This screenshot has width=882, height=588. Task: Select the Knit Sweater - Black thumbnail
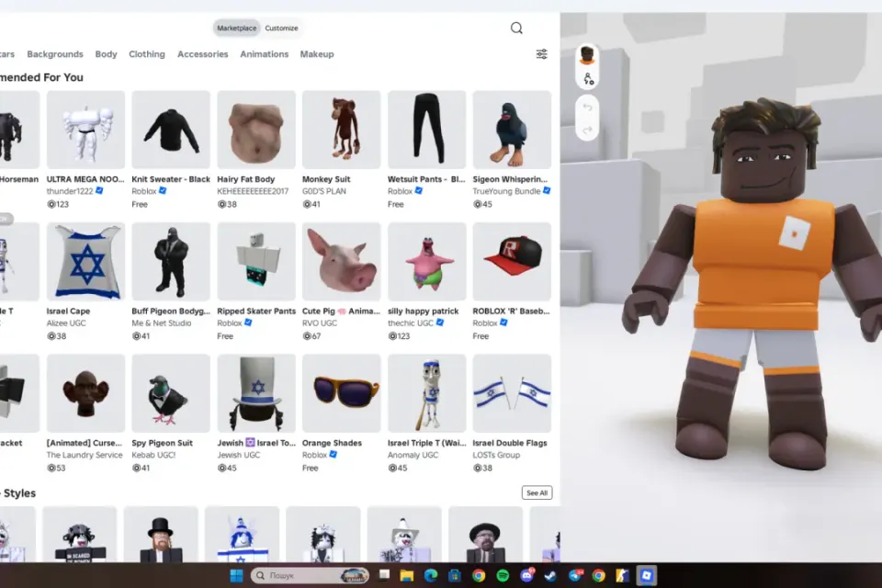pos(171,130)
